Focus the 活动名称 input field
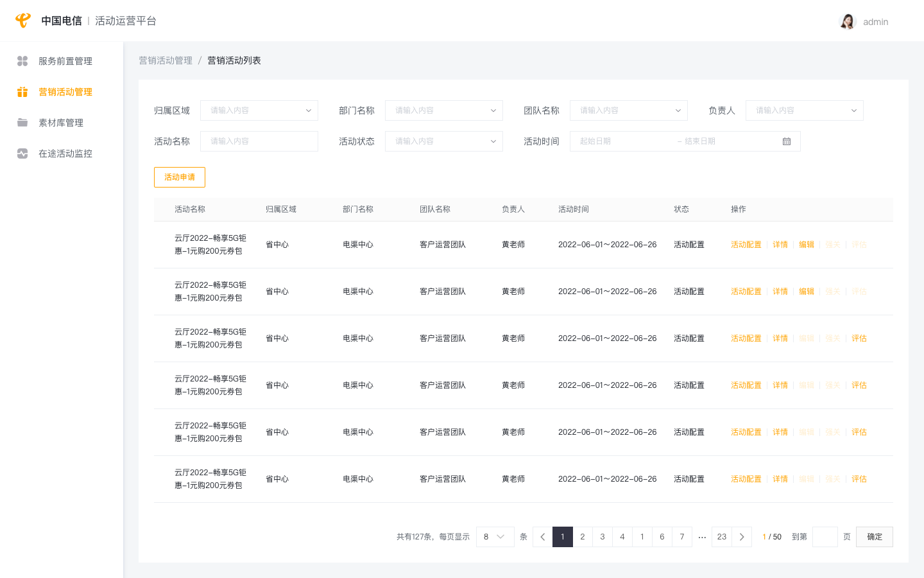The image size is (924, 578). pos(259,141)
